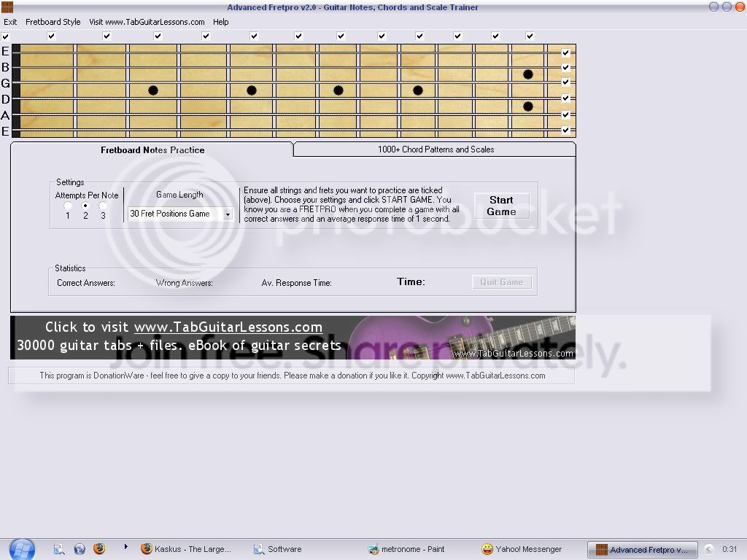Viewport: 747px width, 560px height.
Task: Switch to 1000+ Chord Patterns and Scales tab
Action: click(436, 149)
